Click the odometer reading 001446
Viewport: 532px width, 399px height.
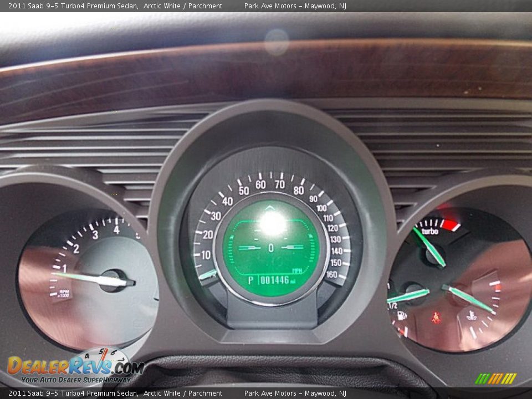point(274,280)
